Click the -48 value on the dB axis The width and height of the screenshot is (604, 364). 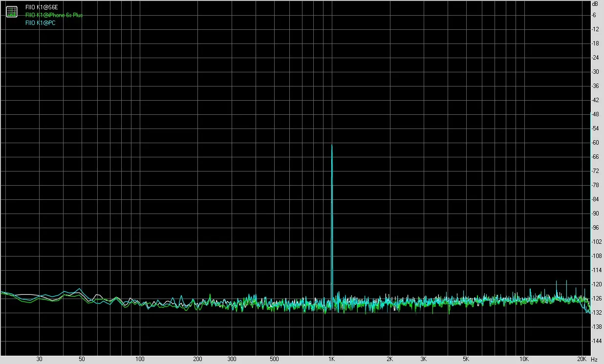(x=595, y=114)
